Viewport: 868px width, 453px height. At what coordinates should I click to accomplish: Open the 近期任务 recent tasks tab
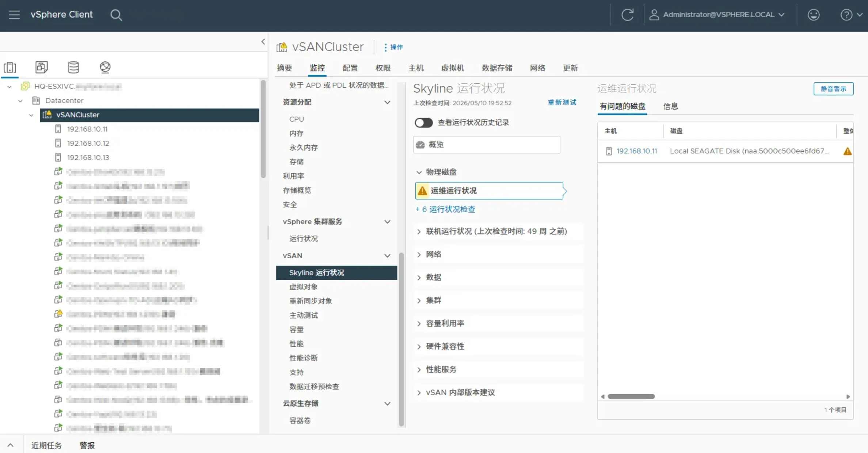click(46, 445)
